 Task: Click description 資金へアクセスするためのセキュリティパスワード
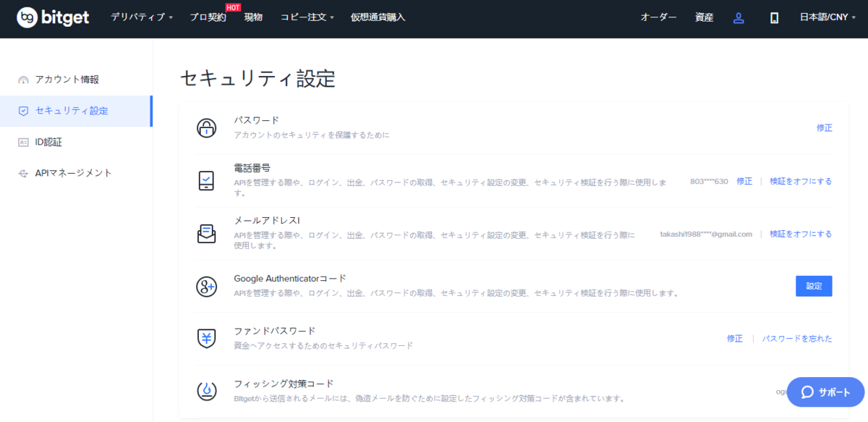point(323,345)
